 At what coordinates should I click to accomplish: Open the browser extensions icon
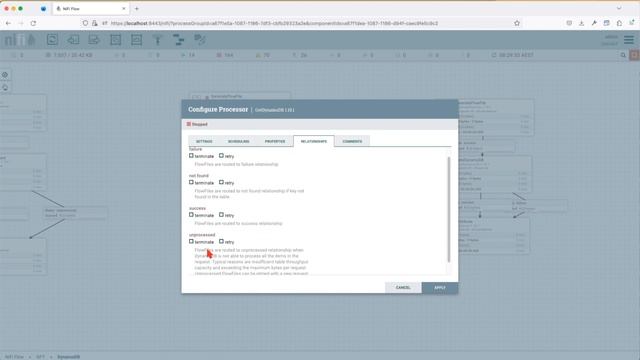click(619, 23)
